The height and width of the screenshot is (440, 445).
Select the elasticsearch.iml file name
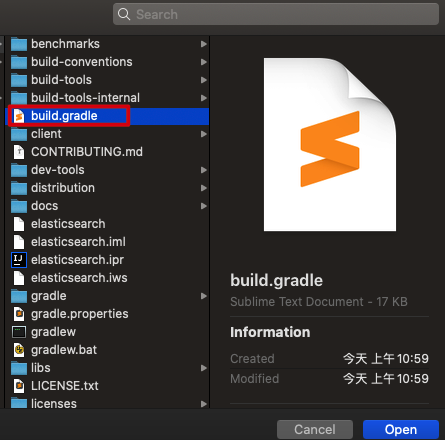tap(78, 242)
